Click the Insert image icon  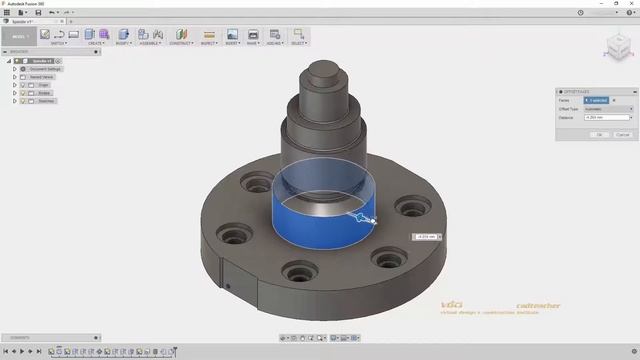coord(232,34)
